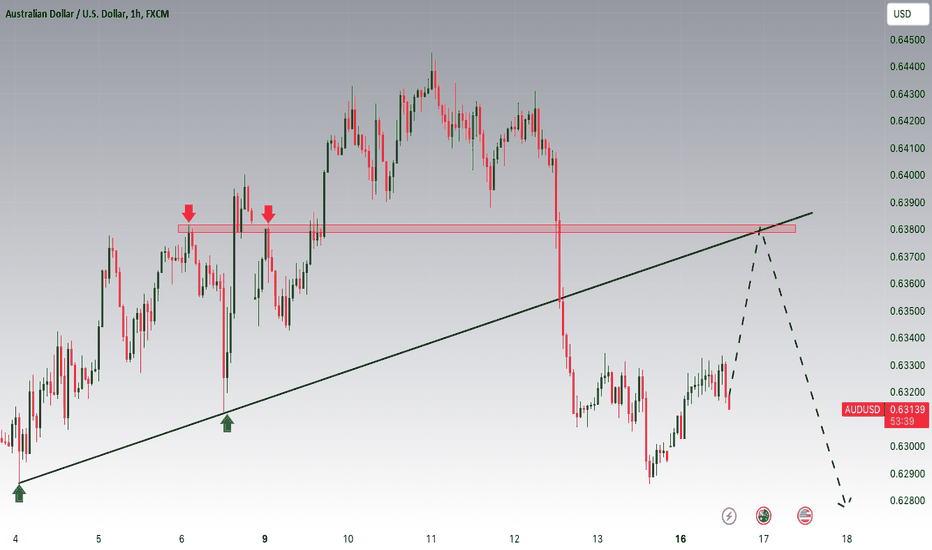The image size is (932, 550).
Task: Click the 0.63200 price axis label
Action: point(907,392)
